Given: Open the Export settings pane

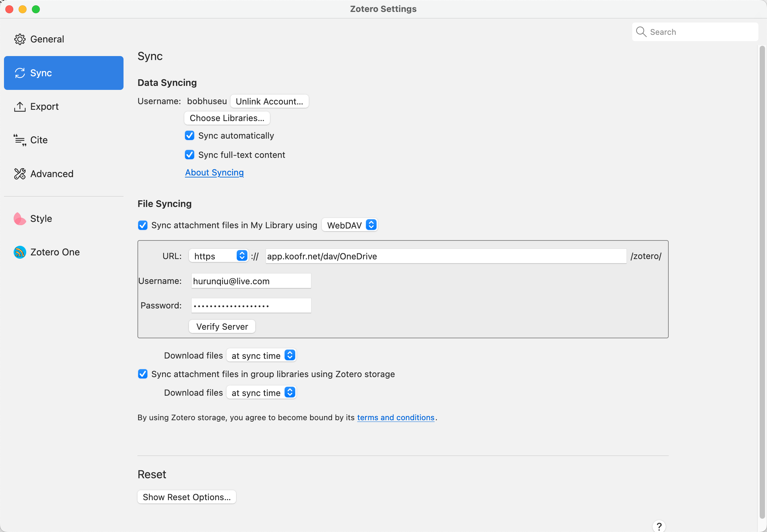Looking at the screenshot, I should click(44, 107).
